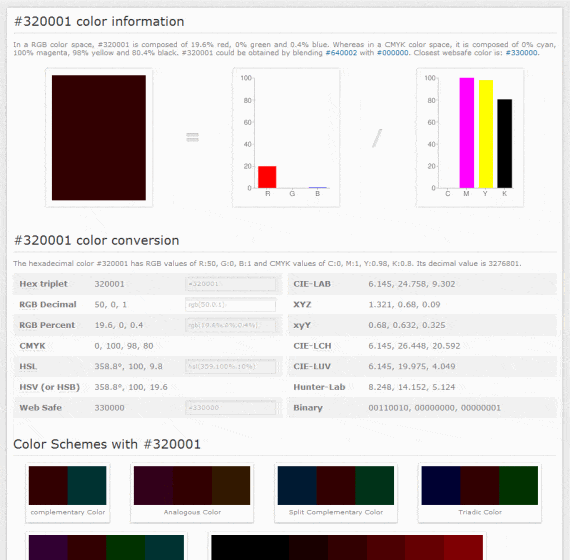Click the HSV value 358.8°, 100, 19.6
Image resolution: width=570 pixels, height=560 pixels.
[131, 387]
